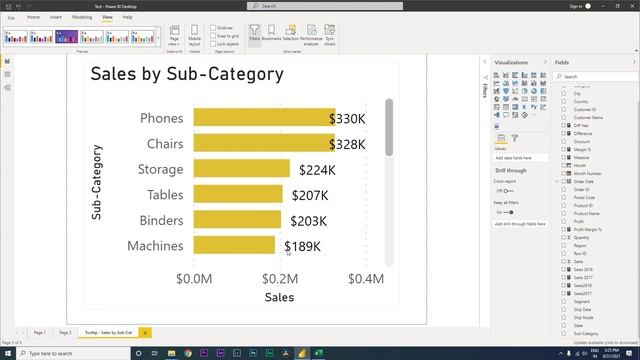This screenshot has height=360, width=640.
Task: Check the Sales 2016 field checkbox
Action: point(564,269)
